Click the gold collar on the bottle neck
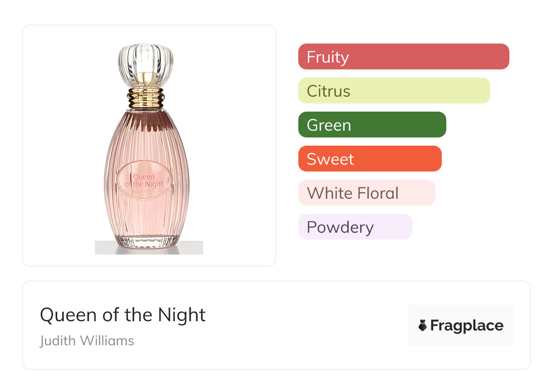553x392 pixels. (146, 98)
